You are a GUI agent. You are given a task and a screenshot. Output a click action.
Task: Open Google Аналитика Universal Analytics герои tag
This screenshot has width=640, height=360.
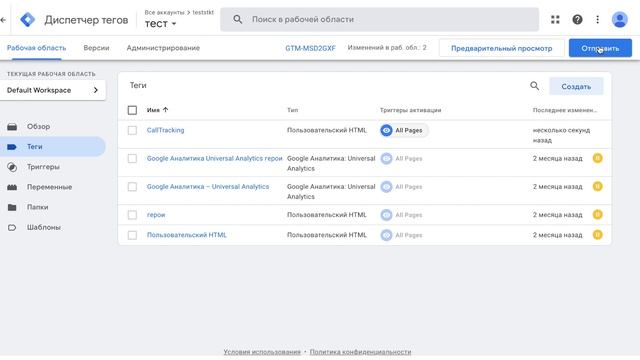coord(214,158)
